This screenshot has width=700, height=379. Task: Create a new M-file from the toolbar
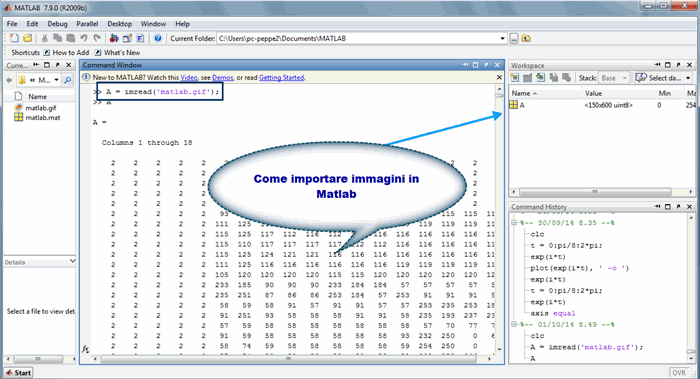(x=14, y=38)
